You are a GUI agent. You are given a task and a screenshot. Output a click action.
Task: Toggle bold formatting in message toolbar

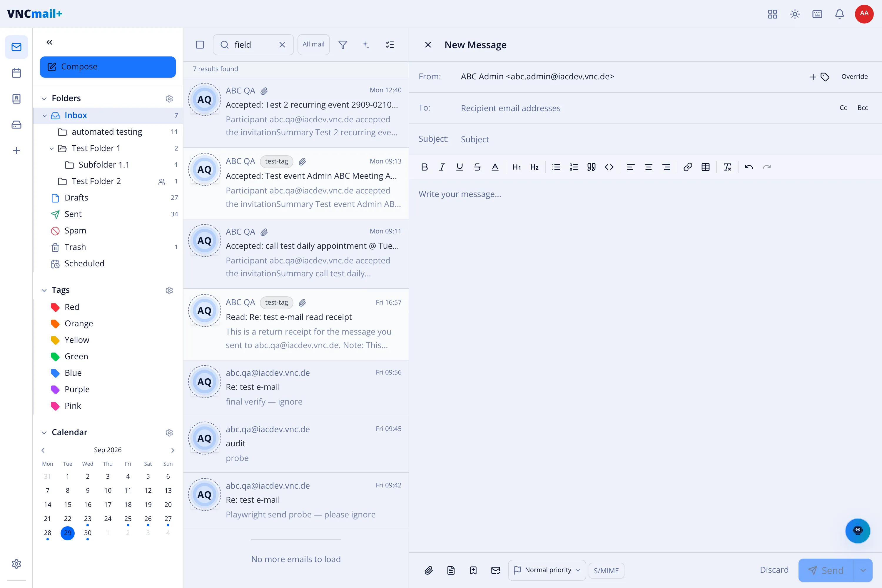point(424,167)
